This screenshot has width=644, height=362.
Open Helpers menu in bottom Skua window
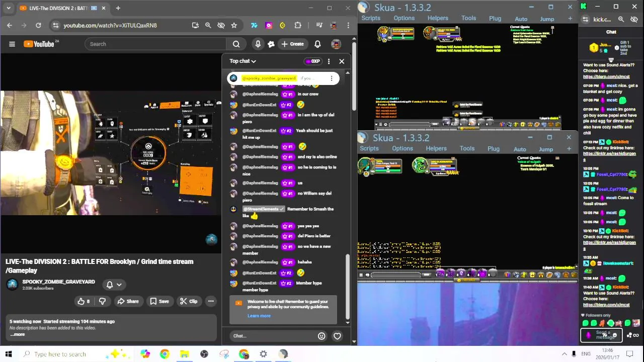click(436, 148)
